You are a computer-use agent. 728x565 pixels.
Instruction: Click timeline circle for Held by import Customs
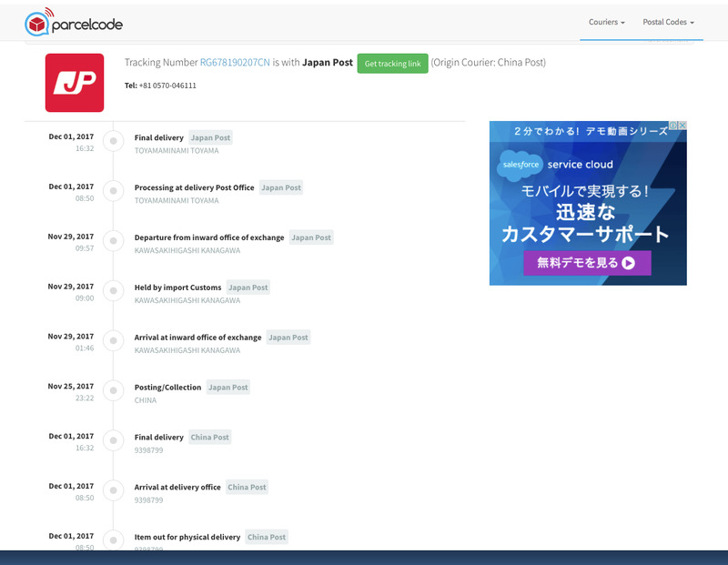[x=113, y=291]
